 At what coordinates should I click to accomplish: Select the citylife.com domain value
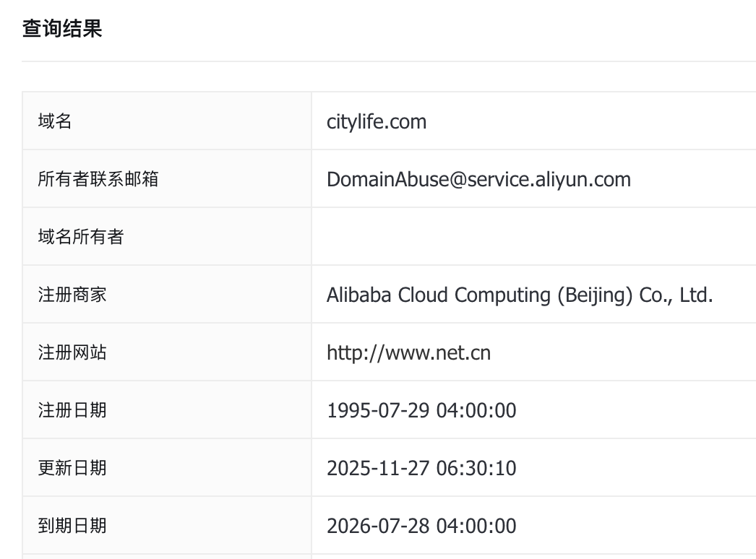coord(377,121)
